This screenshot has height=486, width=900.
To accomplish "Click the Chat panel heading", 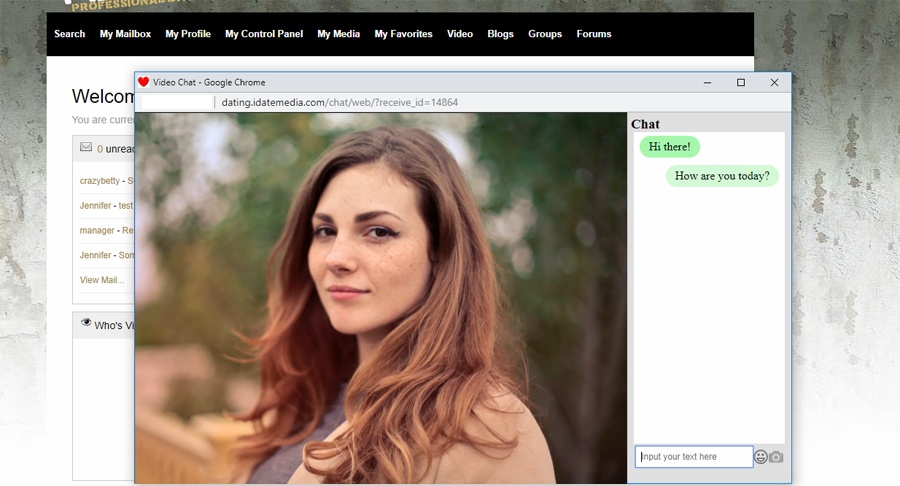I will 645,124.
